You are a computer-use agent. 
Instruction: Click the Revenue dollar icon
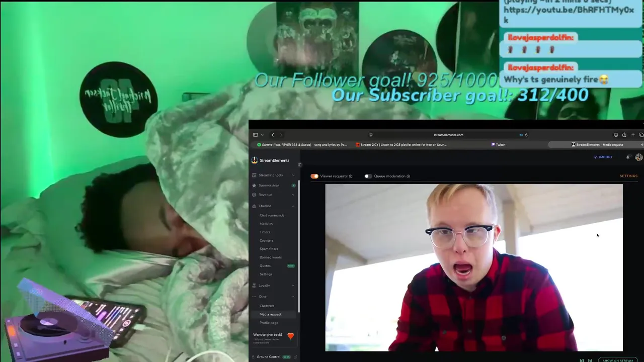coord(254,195)
